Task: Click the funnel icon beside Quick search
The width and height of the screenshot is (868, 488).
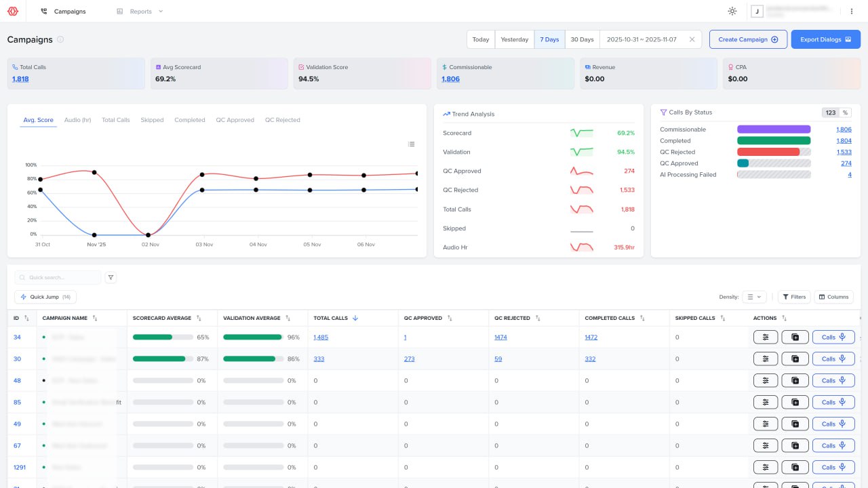Action: pos(111,277)
